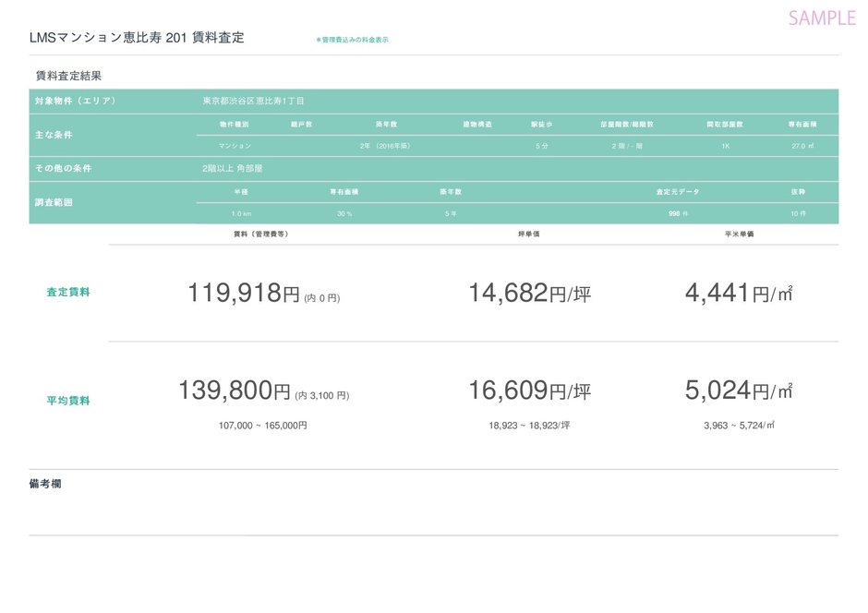The width and height of the screenshot is (868, 613).
Task: Click the 平均賃料 label
Action: click(x=68, y=401)
